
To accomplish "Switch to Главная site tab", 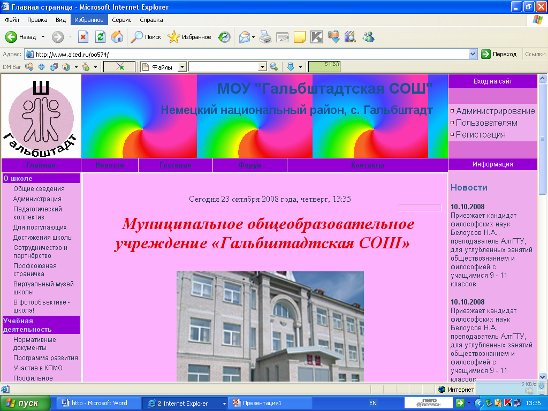I will tap(41, 165).
